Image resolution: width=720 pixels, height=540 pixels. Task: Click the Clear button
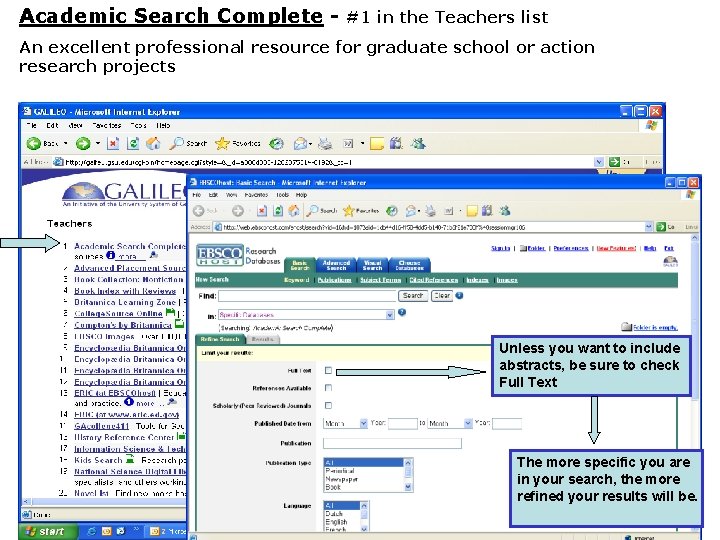pyautogui.click(x=442, y=296)
